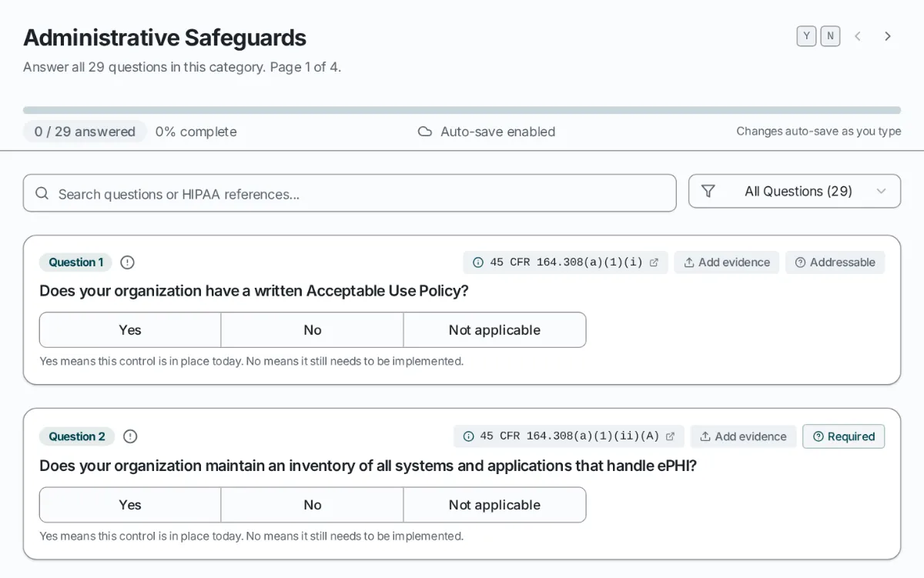Click the Required badge on Question 2
The width and height of the screenshot is (924, 578).
tap(844, 436)
